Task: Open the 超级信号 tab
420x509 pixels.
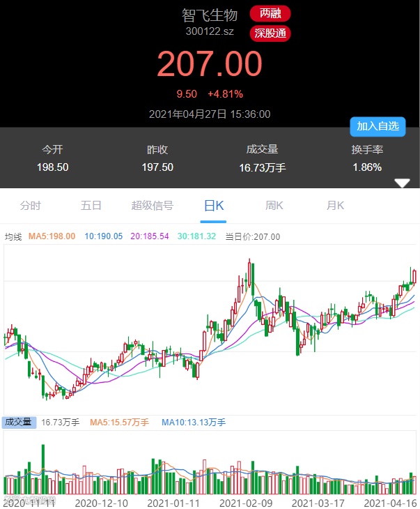Action: pos(152,206)
